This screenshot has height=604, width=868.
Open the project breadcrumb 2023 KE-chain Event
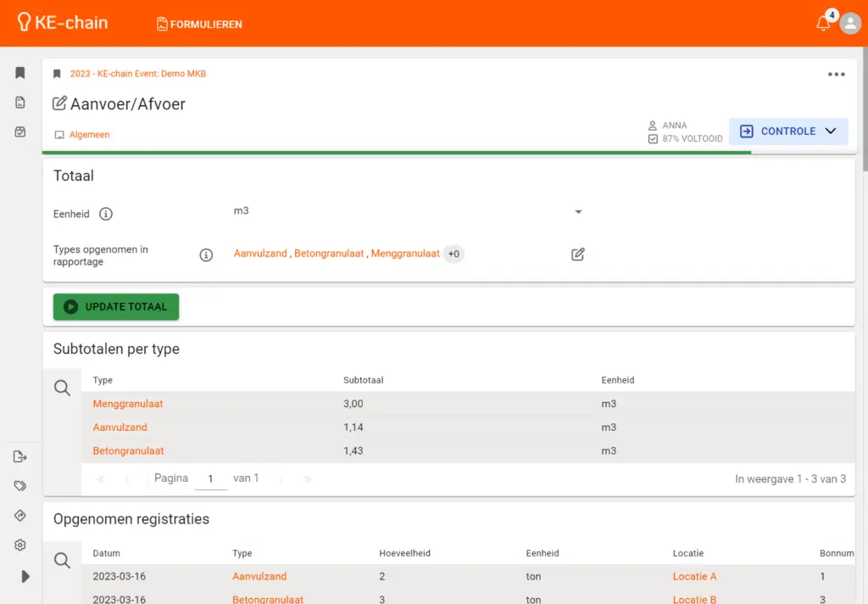[137, 74]
